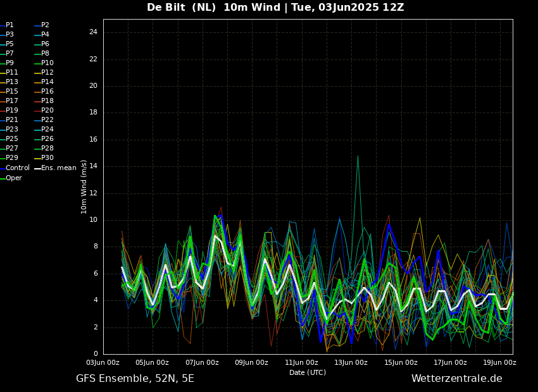Click the 10m Wind (m/s) y-axis label
538x392 pixels.
coord(84,187)
